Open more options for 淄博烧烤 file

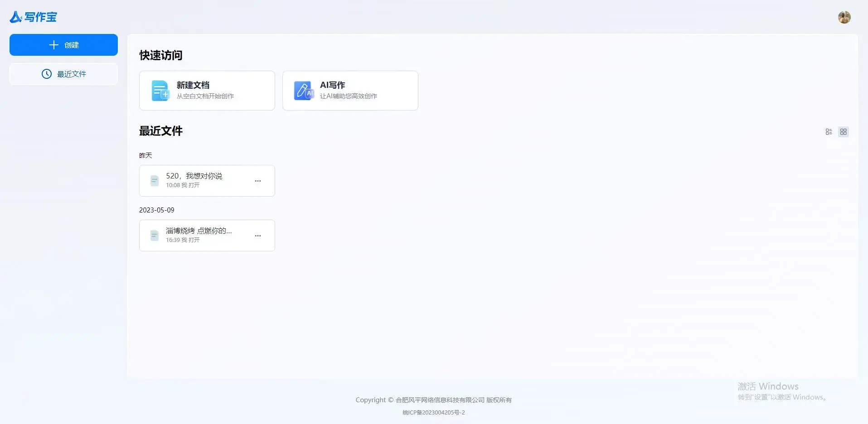click(x=257, y=236)
